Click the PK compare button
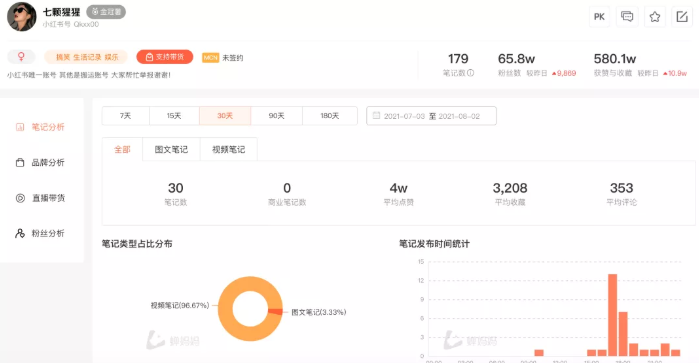 599,17
